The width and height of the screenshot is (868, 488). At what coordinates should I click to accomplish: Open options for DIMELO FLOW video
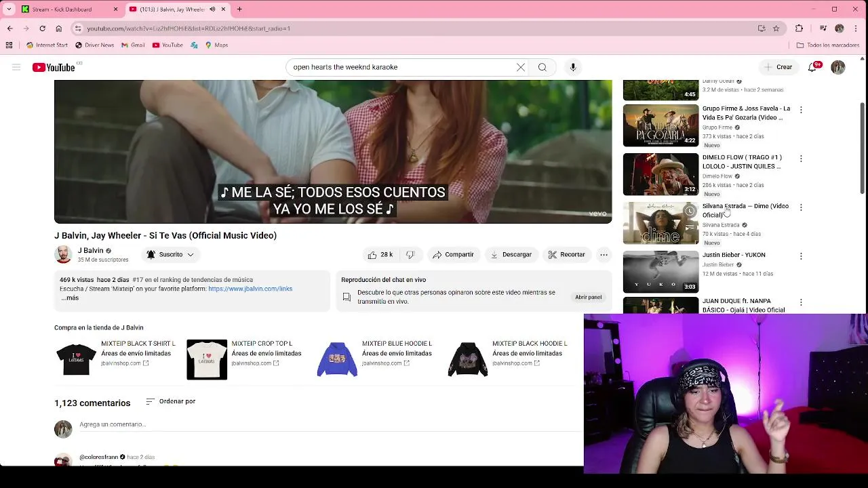click(801, 159)
